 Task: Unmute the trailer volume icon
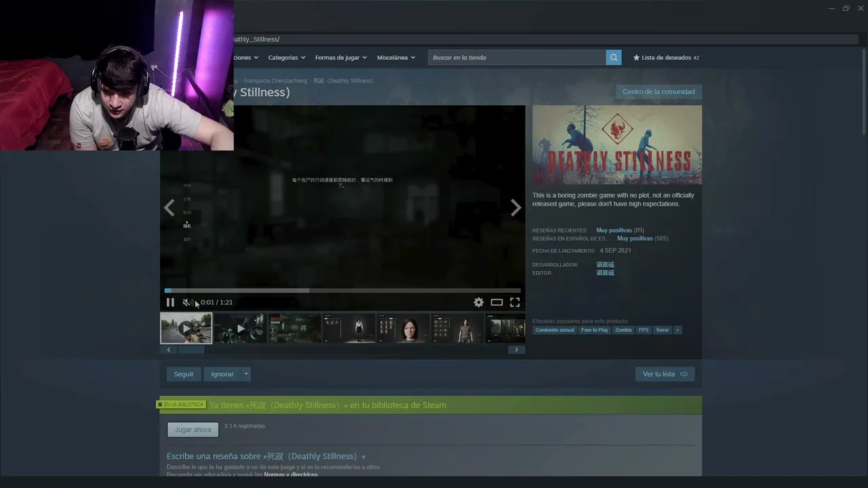point(186,302)
